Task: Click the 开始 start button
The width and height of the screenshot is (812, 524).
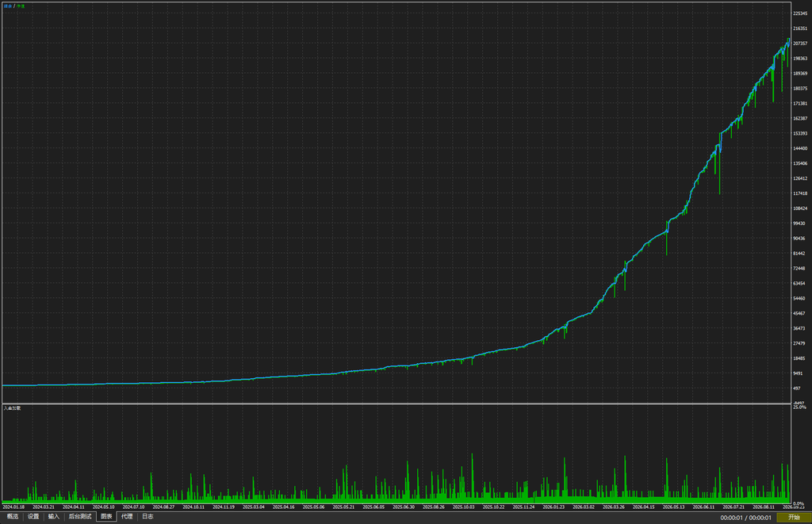Action: (794, 518)
